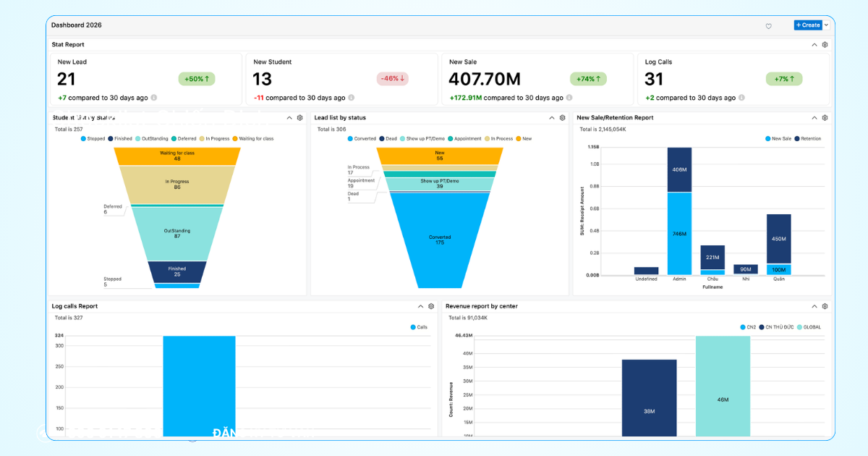Click Quân's 450M retention bar segment

(x=779, y=239)
